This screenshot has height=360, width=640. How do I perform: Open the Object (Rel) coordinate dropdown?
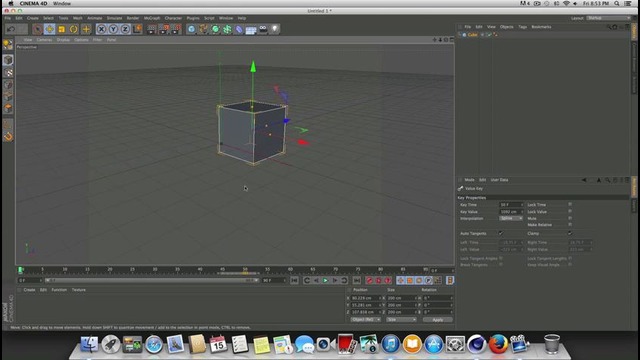point(365,320)
